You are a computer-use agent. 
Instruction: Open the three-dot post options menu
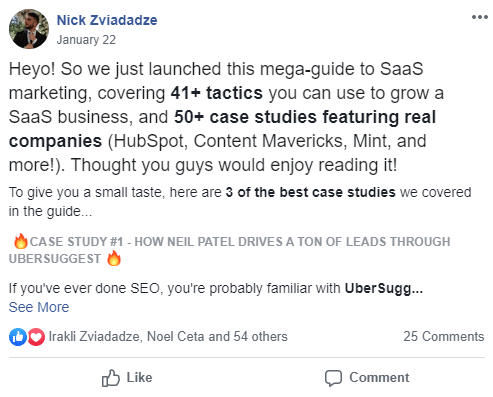tap(480, 17)
